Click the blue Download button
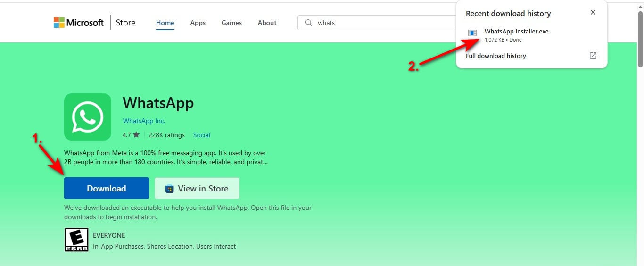The width and height of the screenshot is (644, 266). click(107, 188)
